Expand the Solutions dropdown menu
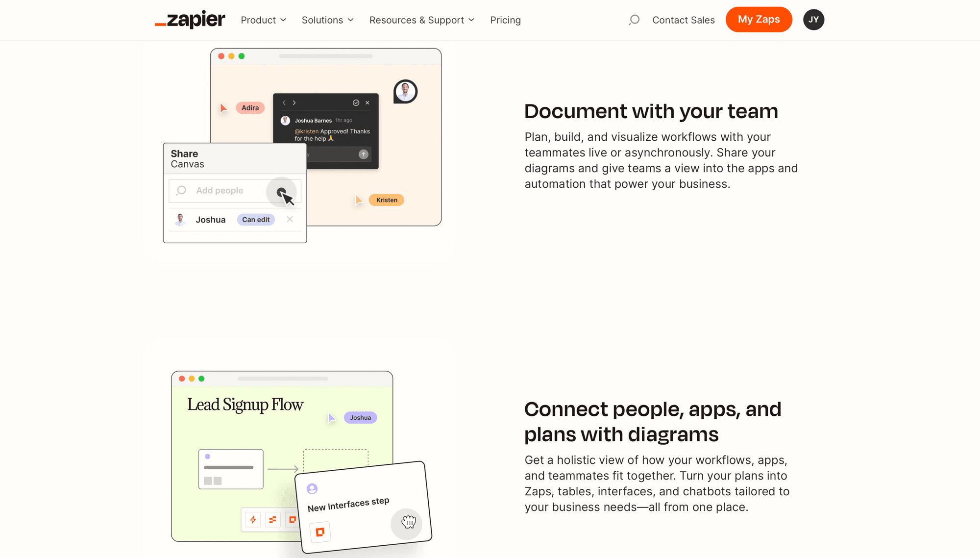 pyautogui.click(x=327, y=20)
